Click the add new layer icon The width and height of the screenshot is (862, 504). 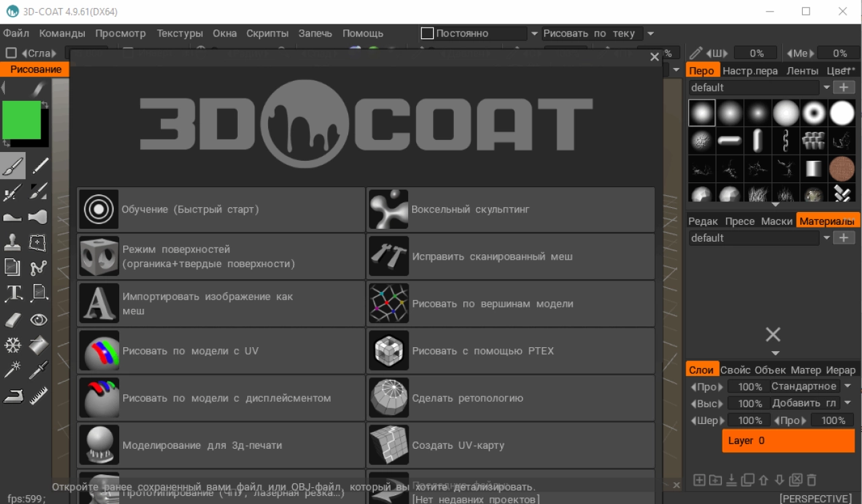click(x=699, y=480)
